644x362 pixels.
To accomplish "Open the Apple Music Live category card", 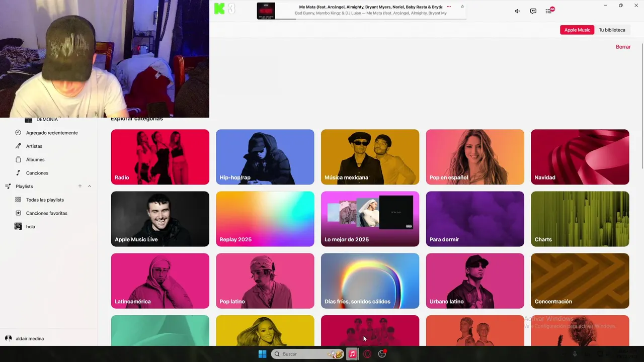I will pos(160,219).
